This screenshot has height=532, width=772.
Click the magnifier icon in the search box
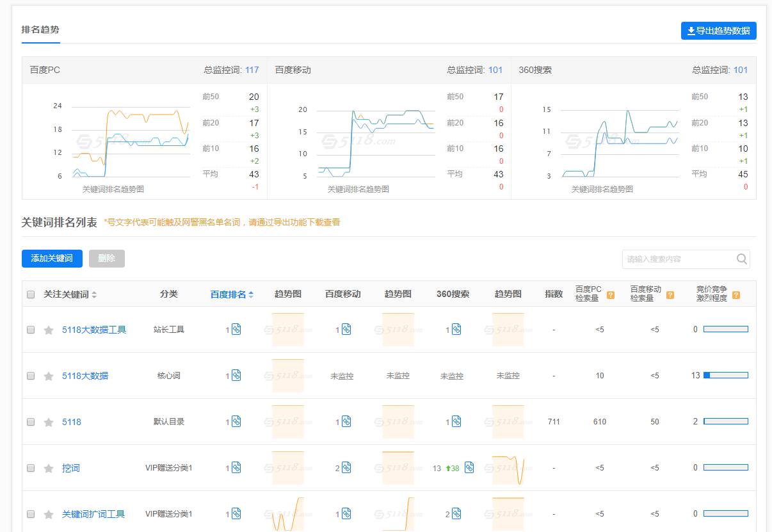(742, 259)
